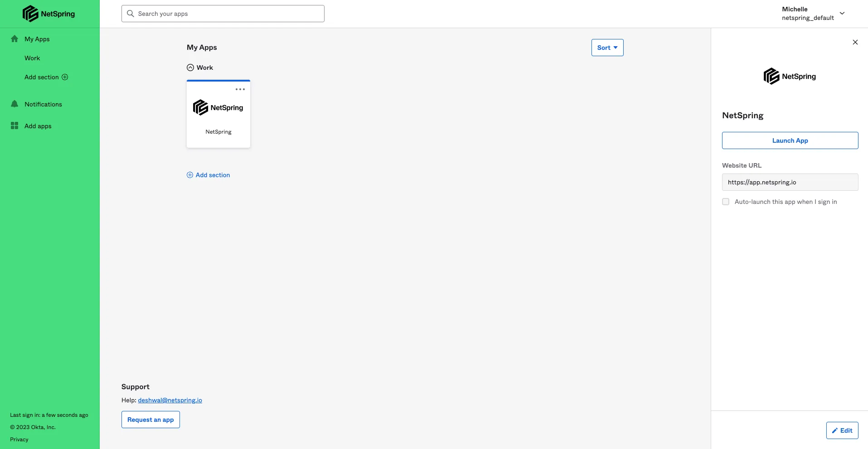Open the Privacy link in the footer
The width and height of the screenshot is (868, 449).
tap(19, 439)
